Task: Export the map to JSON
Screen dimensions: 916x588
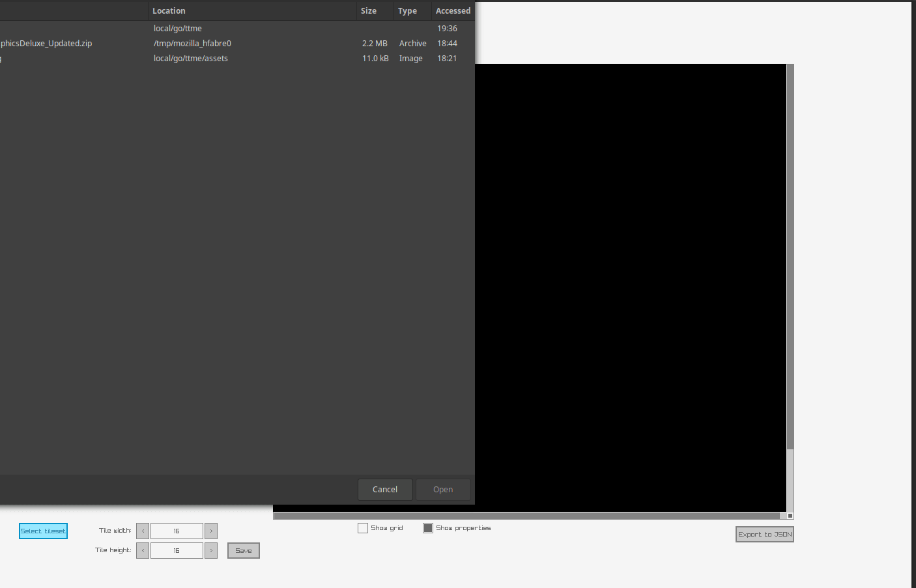Action: 765,535
